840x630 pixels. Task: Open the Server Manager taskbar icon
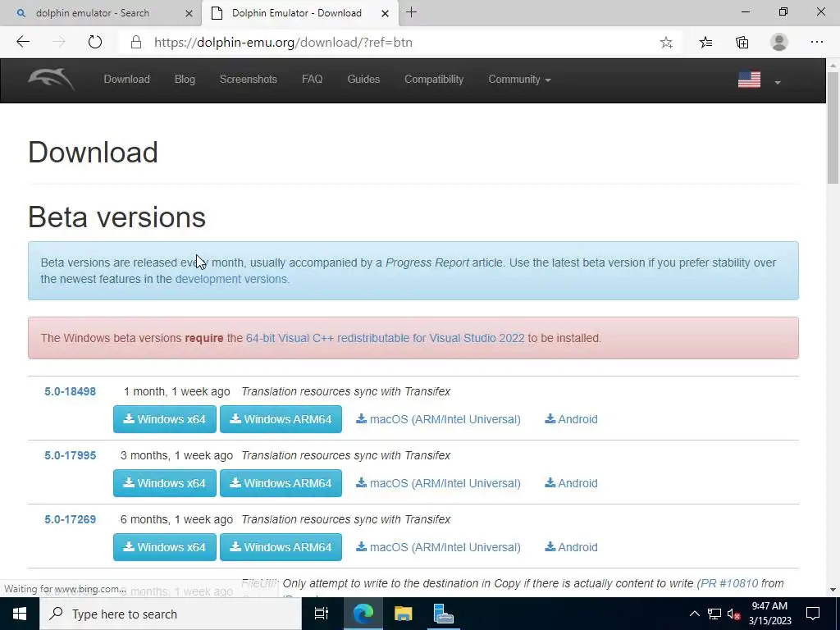pos(443,614)
